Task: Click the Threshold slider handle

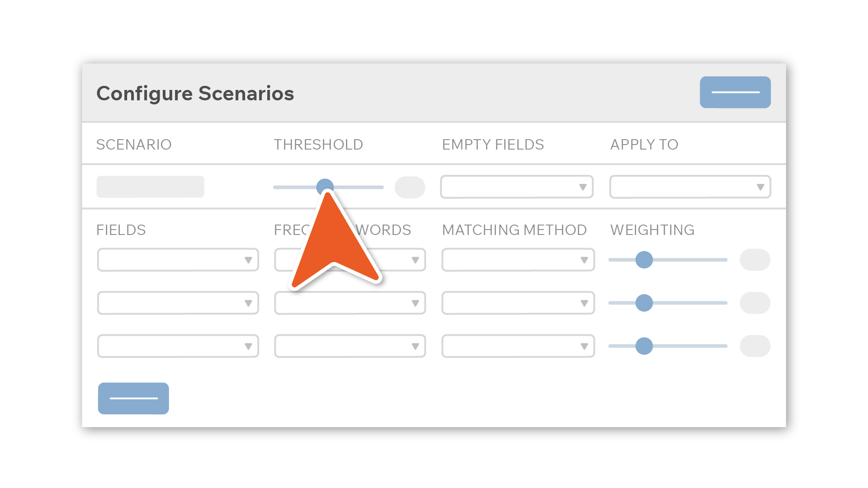Action: click(325, 186)
